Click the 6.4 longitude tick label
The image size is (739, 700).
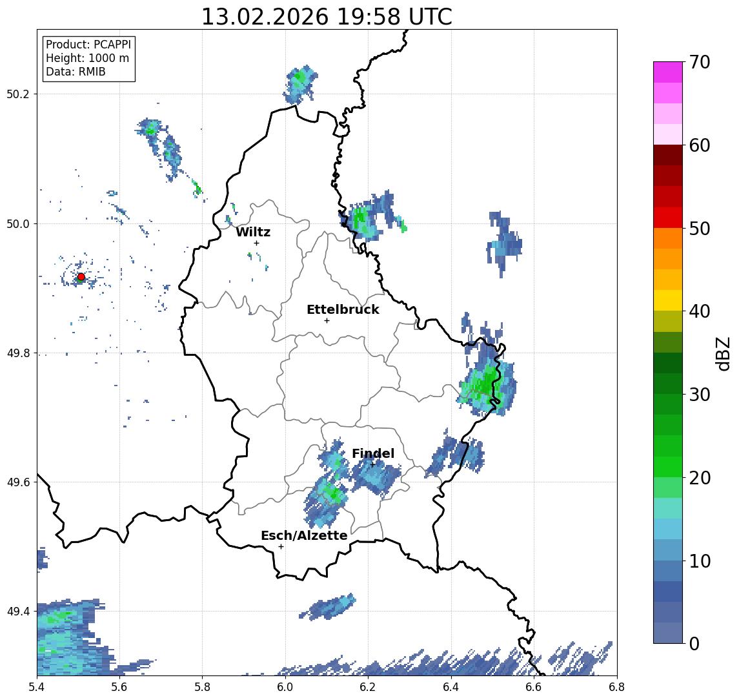click(452, 687)
